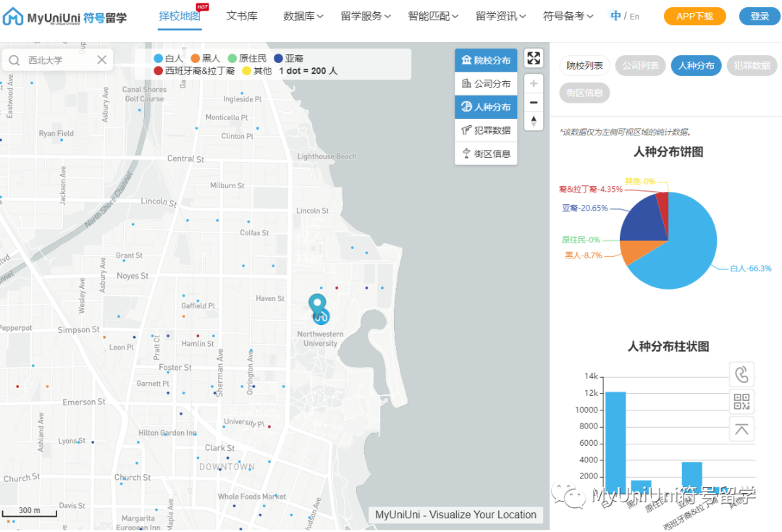Click the MyUniUni house logo

click(x=13, y=17)
